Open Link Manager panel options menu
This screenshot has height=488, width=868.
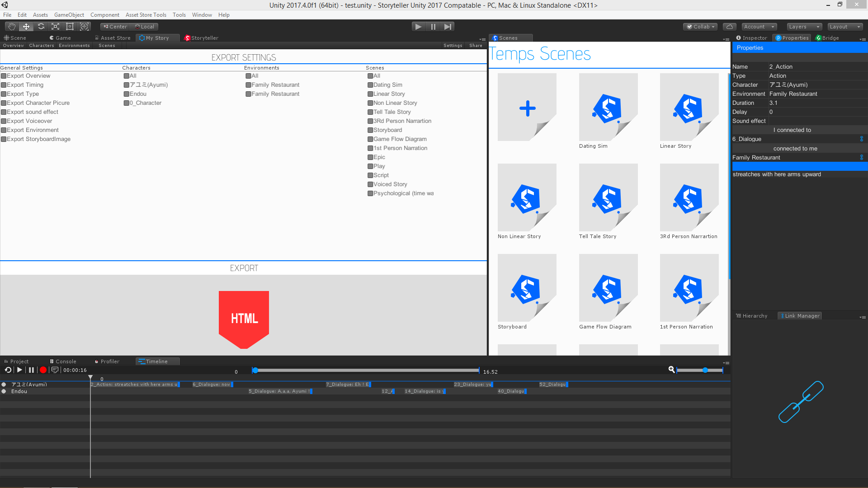pyautogui.click(x=863, y=317)
